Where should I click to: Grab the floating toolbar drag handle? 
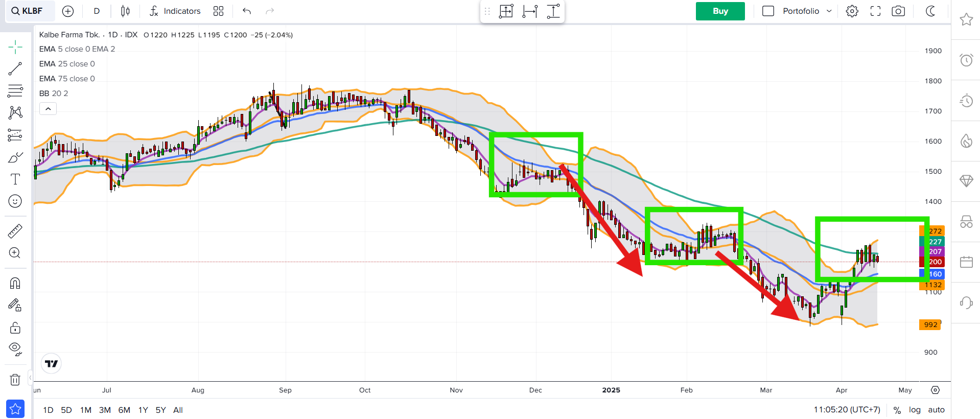[487, 11]
